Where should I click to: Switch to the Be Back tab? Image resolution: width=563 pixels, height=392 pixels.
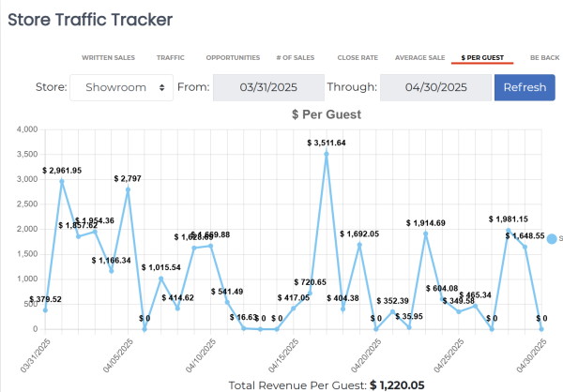click(544, 57)
